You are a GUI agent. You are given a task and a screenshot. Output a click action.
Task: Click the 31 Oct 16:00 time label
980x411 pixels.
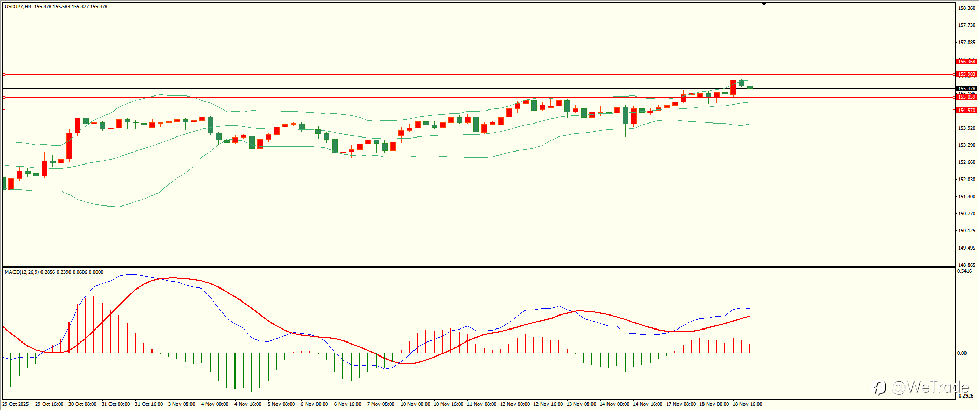click(149, 404)
